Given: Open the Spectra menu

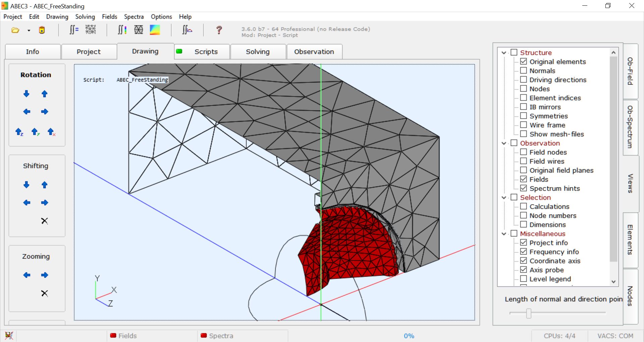Looking at the screenshot, I should coord(134,17).
